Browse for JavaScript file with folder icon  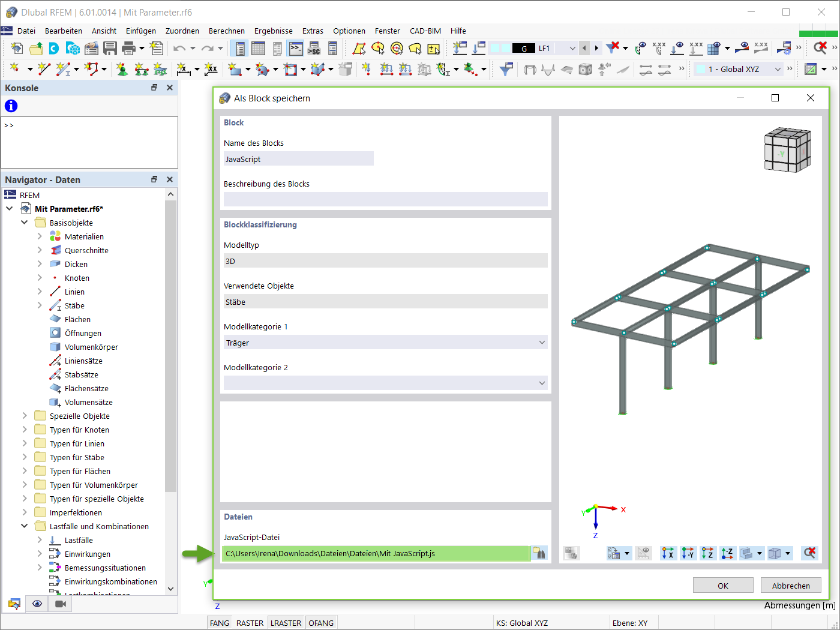539,553
